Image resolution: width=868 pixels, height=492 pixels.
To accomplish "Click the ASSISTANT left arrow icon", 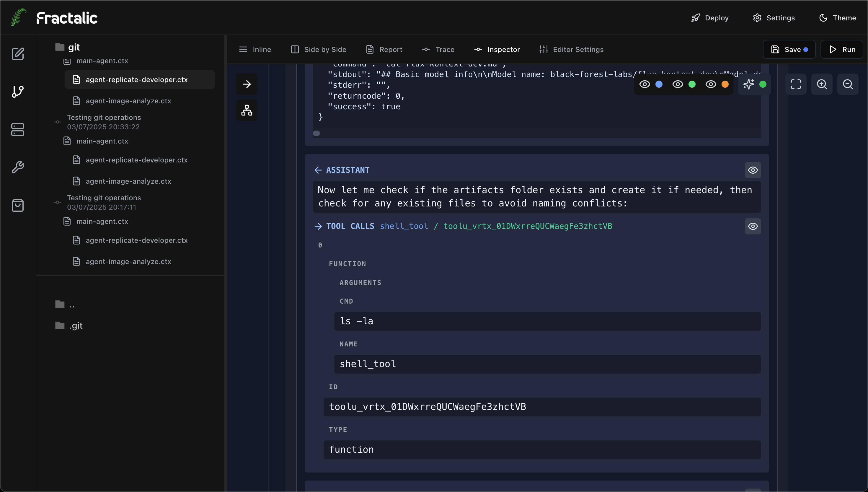I will point(318,170).
